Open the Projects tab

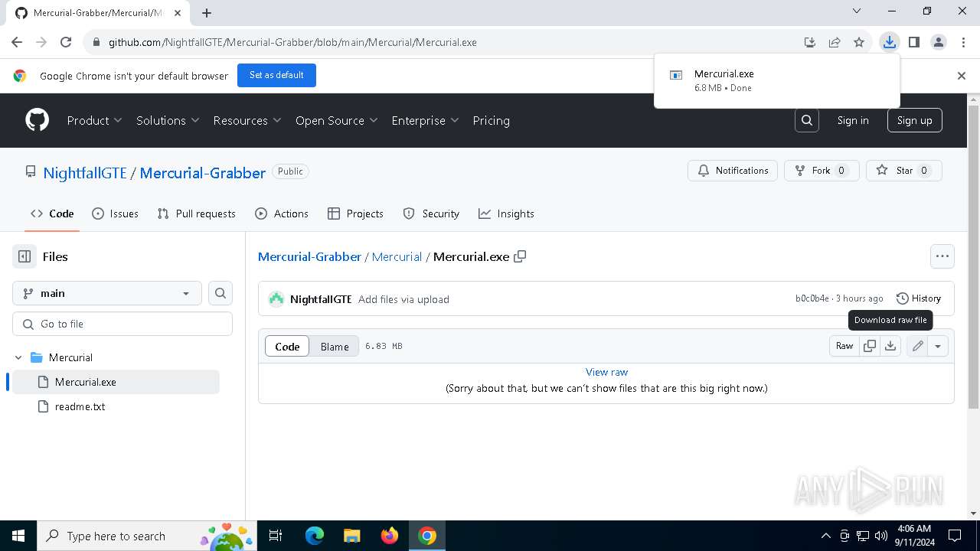[x=355, y=214]
